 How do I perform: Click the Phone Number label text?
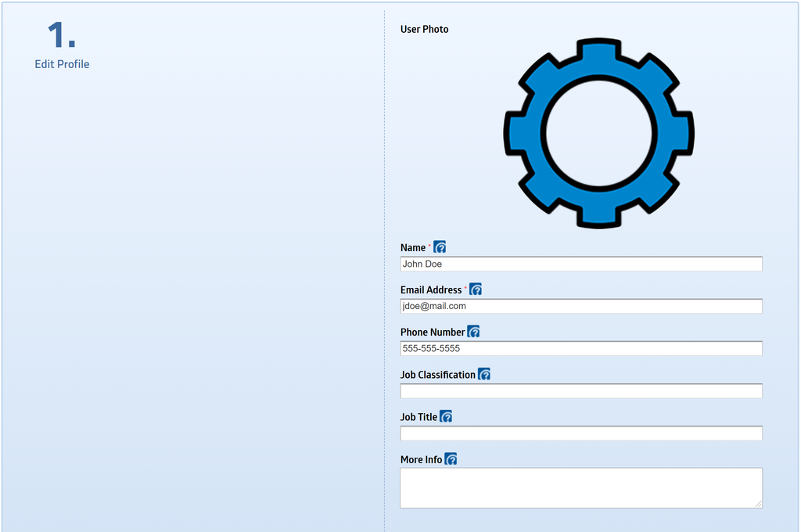tap(432, 332)
